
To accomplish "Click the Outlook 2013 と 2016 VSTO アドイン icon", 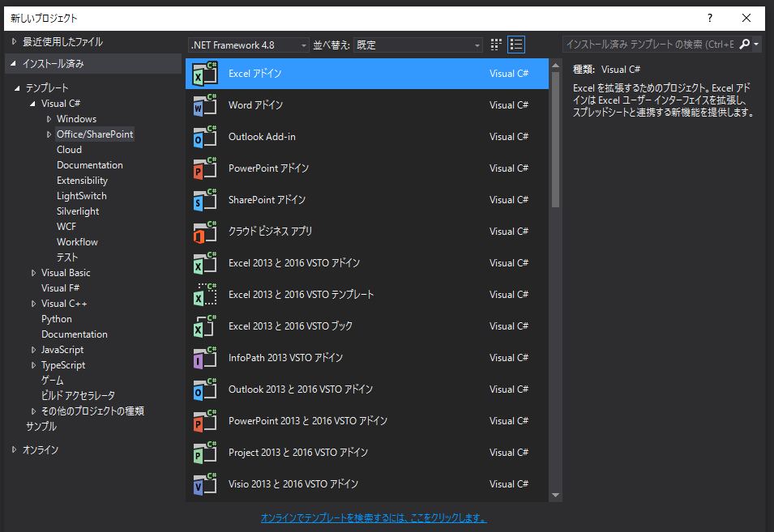I will 205,389.
